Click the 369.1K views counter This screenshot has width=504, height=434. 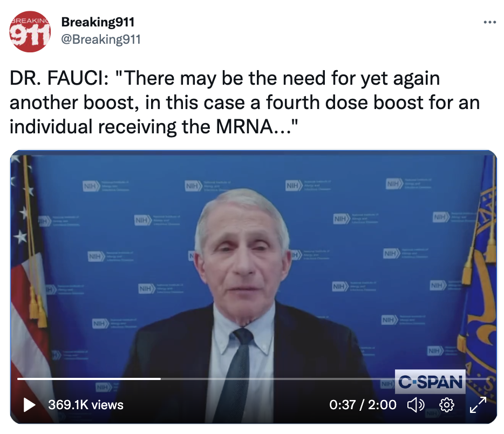85,405
